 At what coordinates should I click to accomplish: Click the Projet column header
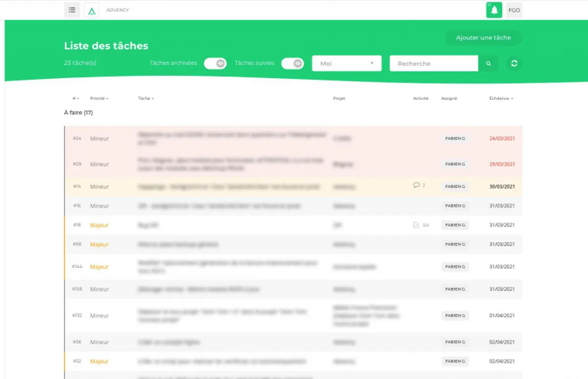(339, 98)
